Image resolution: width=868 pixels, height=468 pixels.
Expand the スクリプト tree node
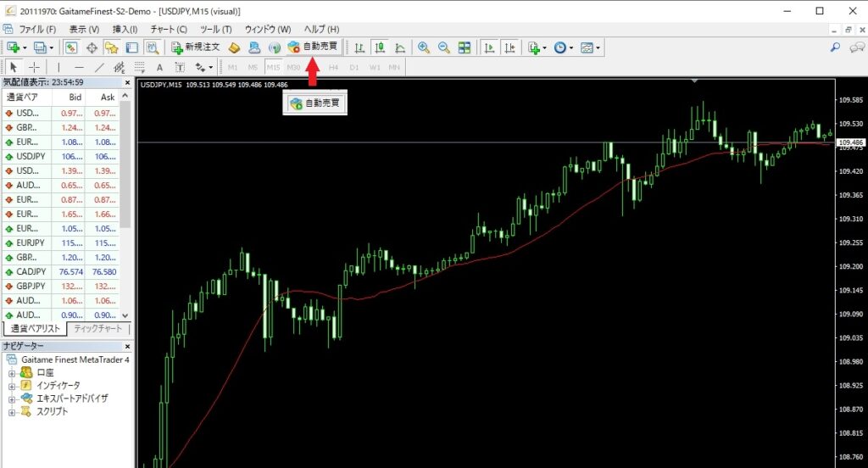point(12,413)
